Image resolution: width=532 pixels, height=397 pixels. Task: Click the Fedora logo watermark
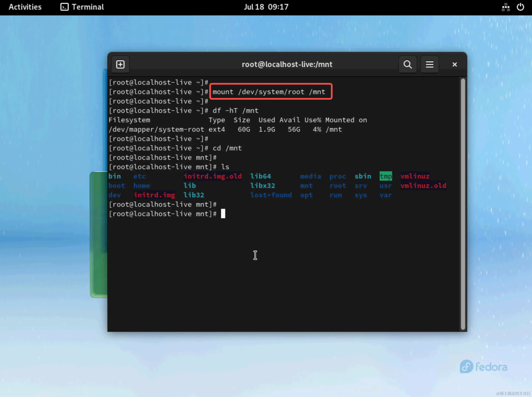[x=483, y=367]
